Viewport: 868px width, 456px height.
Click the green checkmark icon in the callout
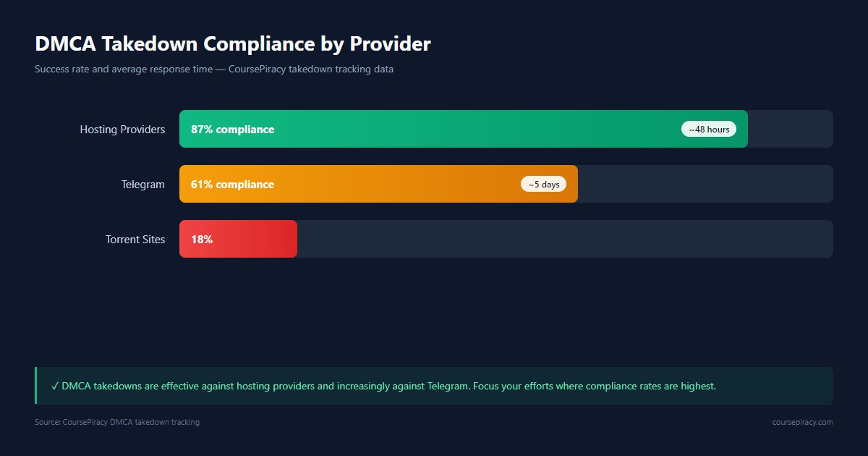click(55, 387)
